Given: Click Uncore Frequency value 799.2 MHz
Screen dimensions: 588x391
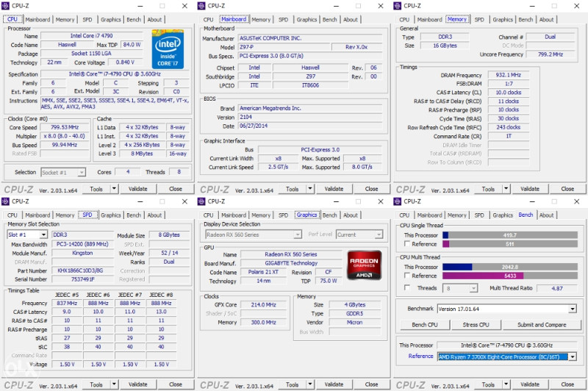Looking at the screenshot, I should click(x=550, y=54).
